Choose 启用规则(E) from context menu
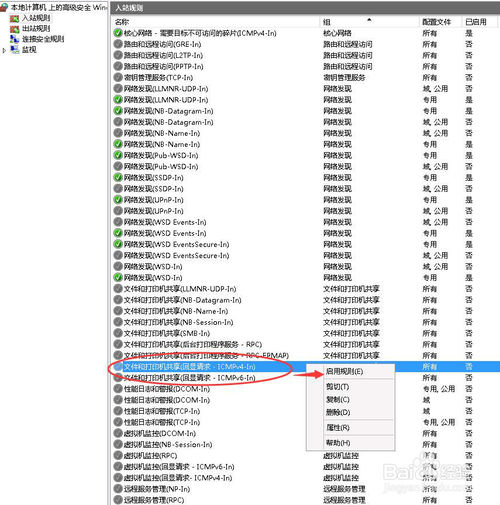The height and width of the screenshot is (505, 500). click(x=344, y=371)
